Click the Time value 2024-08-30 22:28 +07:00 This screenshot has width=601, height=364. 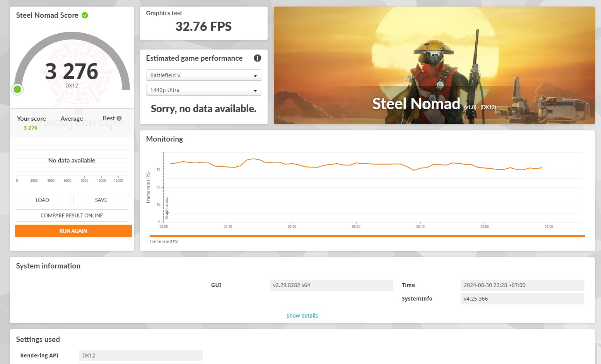pyautogui.click(x=522, y=285)
